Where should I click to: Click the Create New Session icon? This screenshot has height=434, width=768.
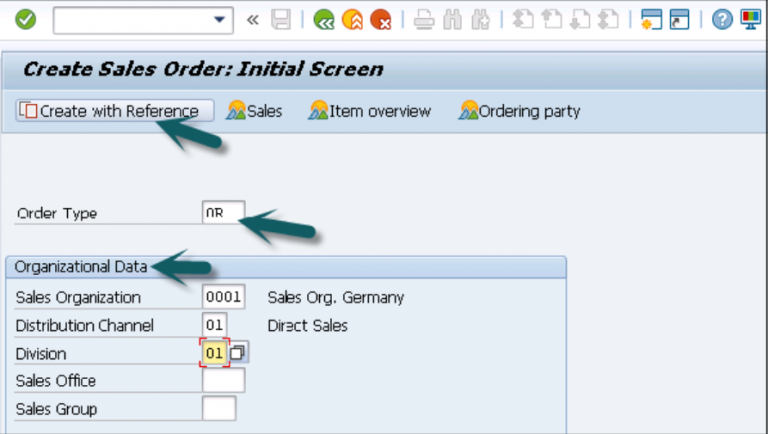(653, 19)
